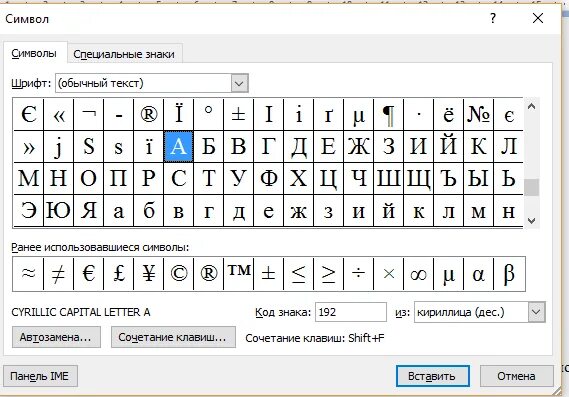Choose the capital Ї with diaeresis cell
The width and height of the screenshot is (569, 397).
pos(179,115)
